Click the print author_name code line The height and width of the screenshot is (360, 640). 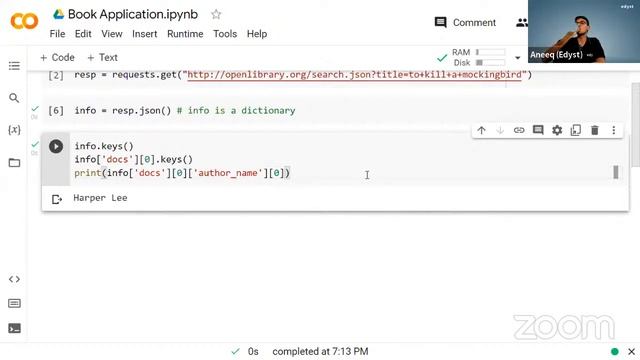[182, 173]
